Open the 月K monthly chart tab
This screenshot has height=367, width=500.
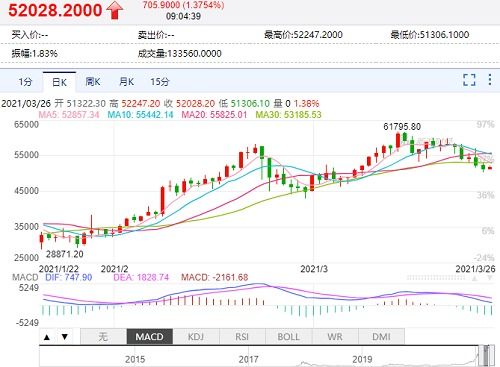[x=126, y=82]
